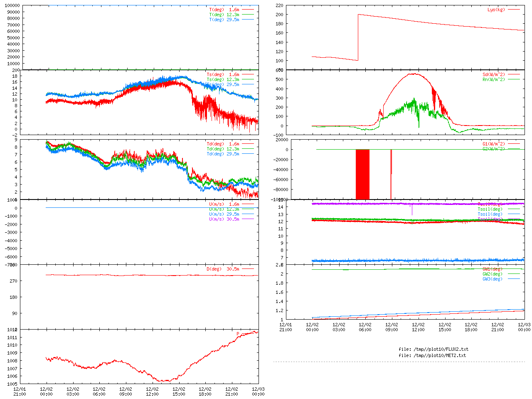
Task: Select 12/02 12:00 tick under the pressure plot
Action: tap(152, 392)
